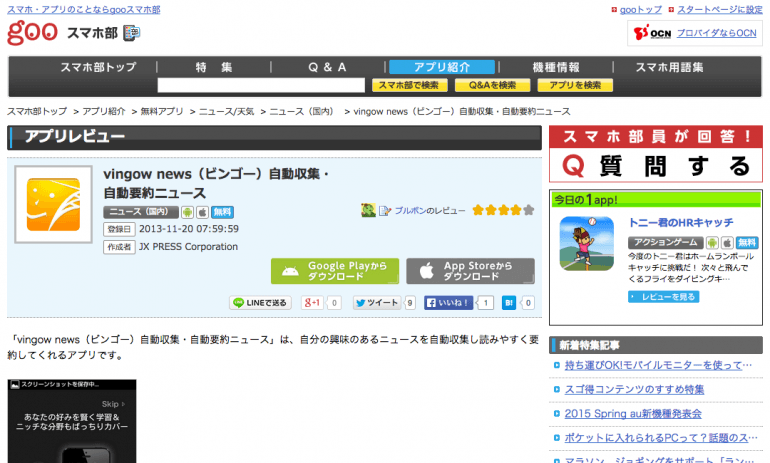
Task: Click the tweet count 9
Action: [x=410, y=303]
